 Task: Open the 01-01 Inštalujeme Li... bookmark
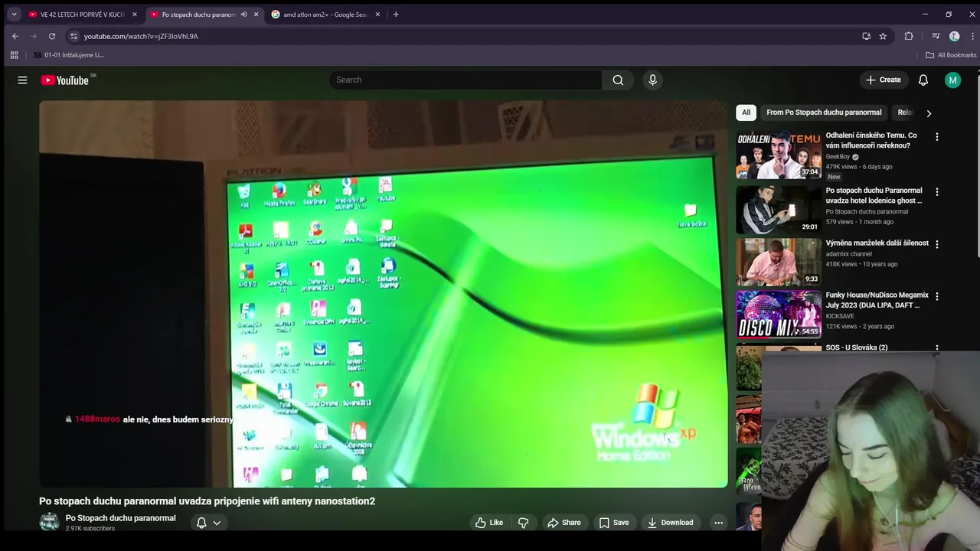[68, 55]
